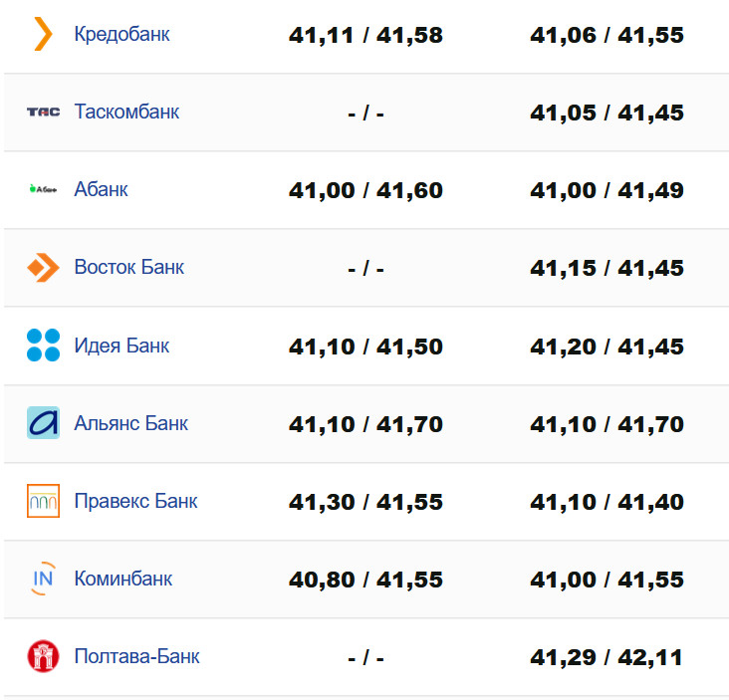Image resolution: width=729 pixels, height=700 pixels.
Task: Click the Абанк green logo icon
Action: 43,189
